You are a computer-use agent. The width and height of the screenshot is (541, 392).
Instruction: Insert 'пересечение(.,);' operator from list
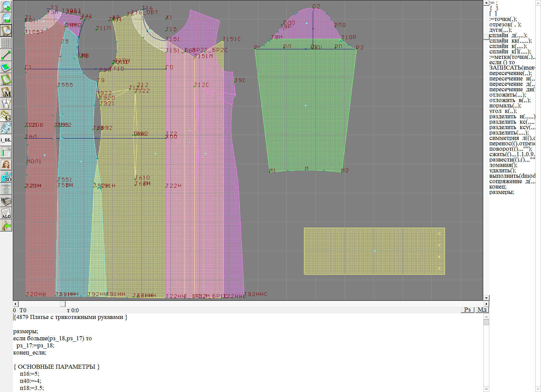pos(510,73)
